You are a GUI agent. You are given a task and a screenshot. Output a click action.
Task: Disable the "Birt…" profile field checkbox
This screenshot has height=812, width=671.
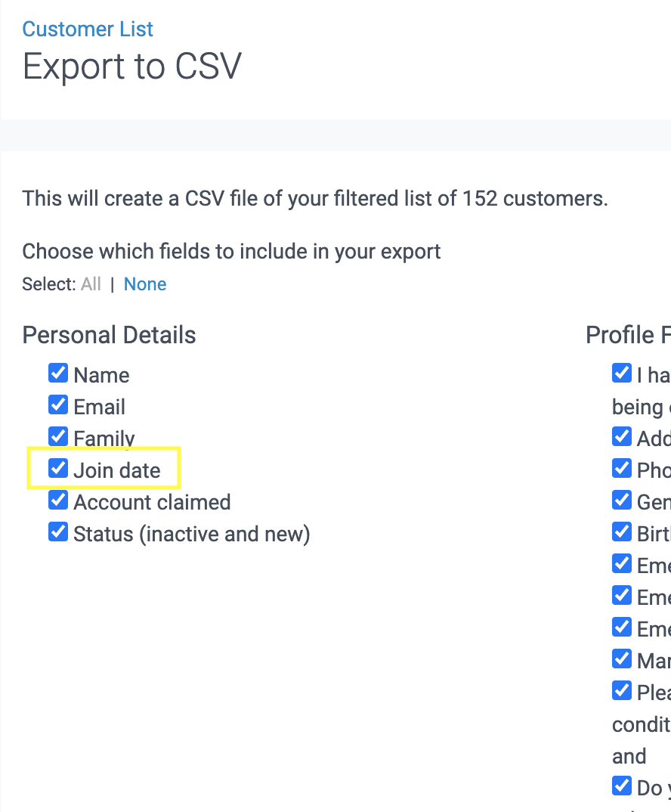coord(622,532)
